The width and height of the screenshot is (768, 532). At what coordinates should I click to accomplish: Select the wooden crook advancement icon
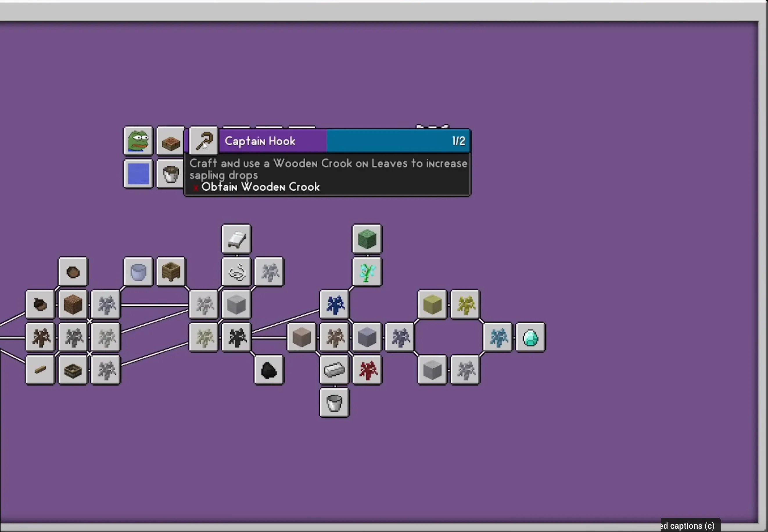coord(204,141)
